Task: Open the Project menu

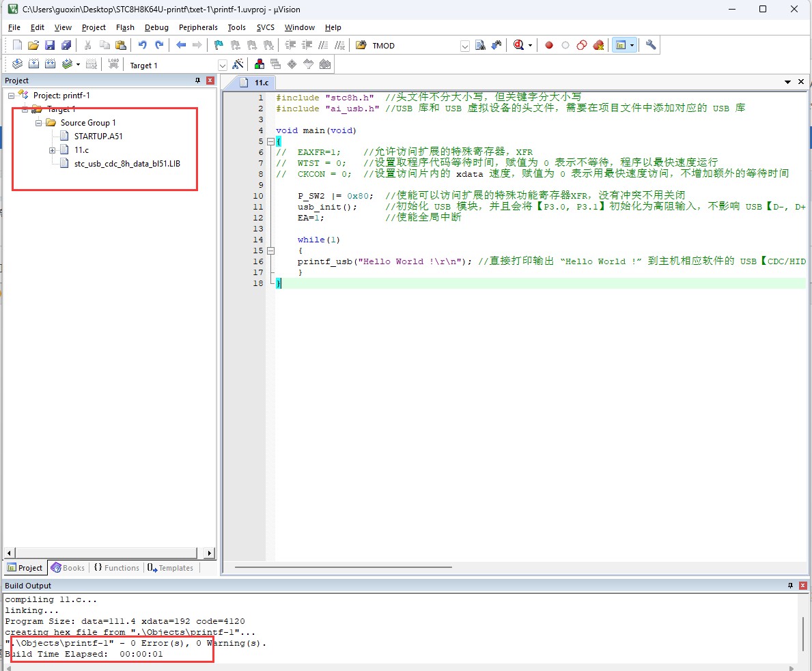Action: point(94,27)
